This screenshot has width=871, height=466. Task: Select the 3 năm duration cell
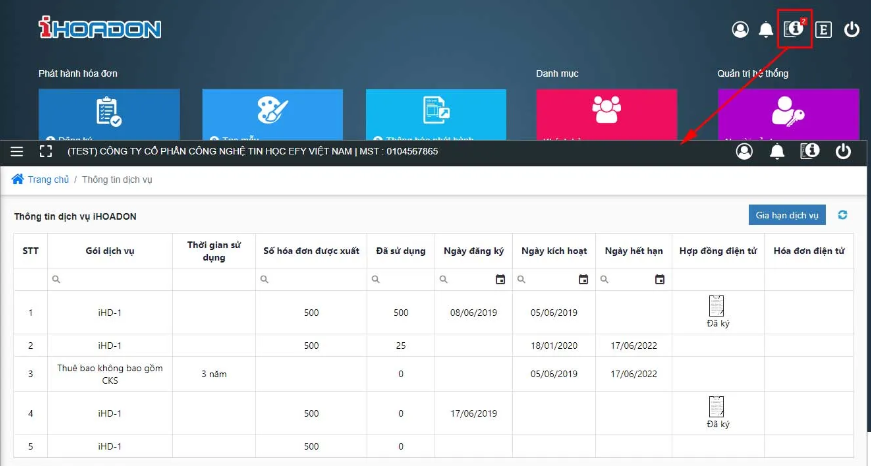[x=214, y=374]
